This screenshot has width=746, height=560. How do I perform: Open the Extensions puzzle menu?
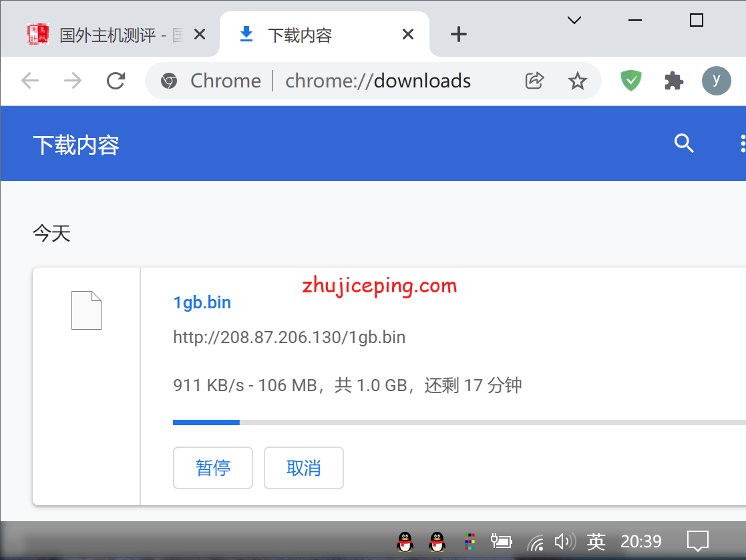(674, 81)
